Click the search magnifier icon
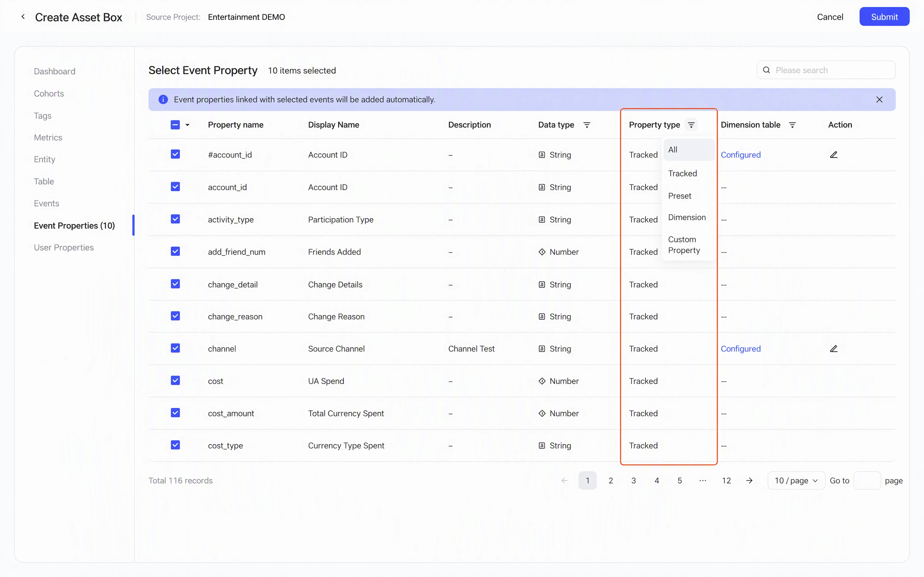This screenshot has width=924, height=577. point(766,70)
